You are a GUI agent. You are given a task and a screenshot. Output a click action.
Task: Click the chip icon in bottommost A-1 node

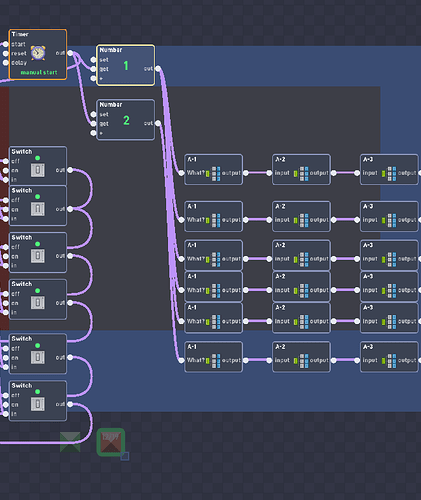coord(213,361)
